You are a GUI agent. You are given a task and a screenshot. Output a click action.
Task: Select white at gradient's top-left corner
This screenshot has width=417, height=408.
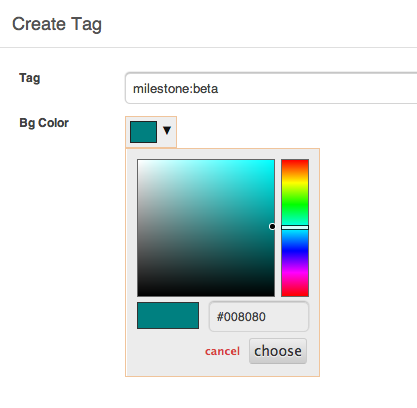pyautogui.click(x=139, y=161)
